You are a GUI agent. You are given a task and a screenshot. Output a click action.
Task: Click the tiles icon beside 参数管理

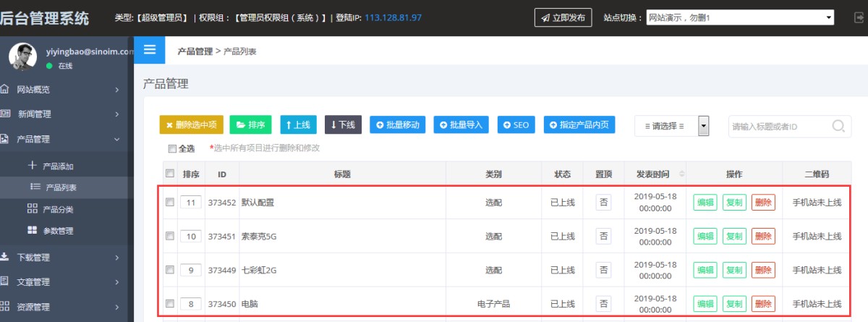click(32, 231)
